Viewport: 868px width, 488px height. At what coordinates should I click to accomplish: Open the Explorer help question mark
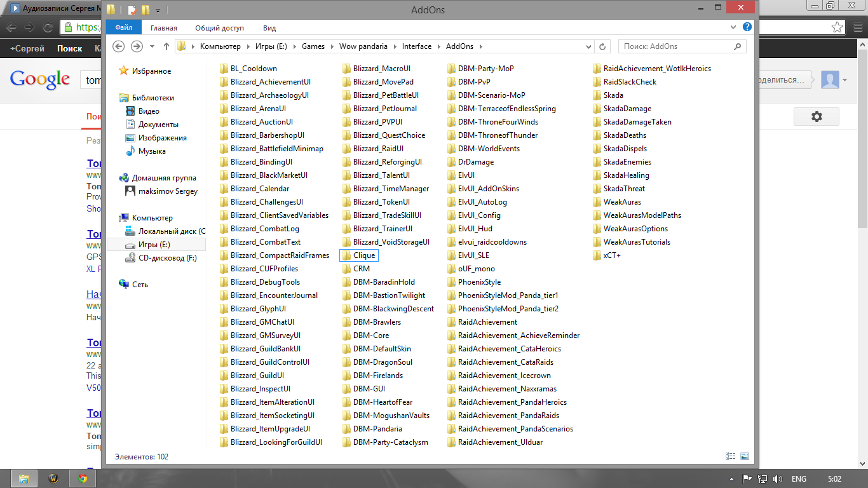click(x=747, y=27)
